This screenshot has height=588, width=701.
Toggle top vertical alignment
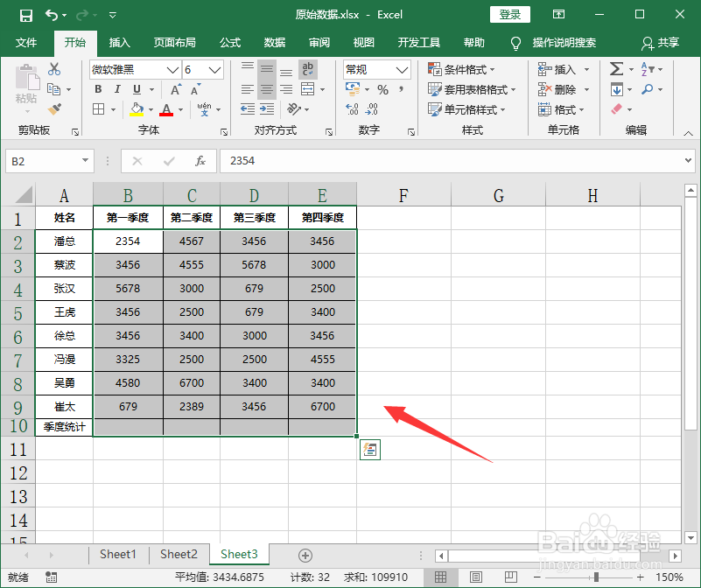(247, 67)
